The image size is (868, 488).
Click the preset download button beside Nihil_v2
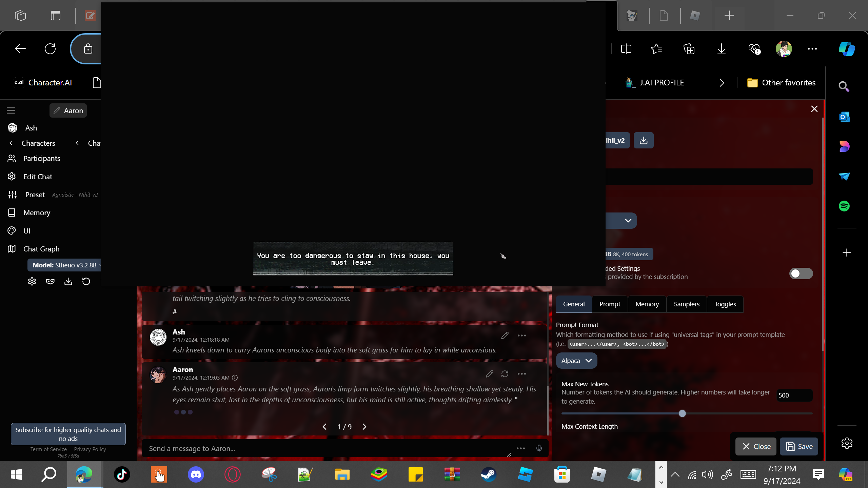coord(643,140)
